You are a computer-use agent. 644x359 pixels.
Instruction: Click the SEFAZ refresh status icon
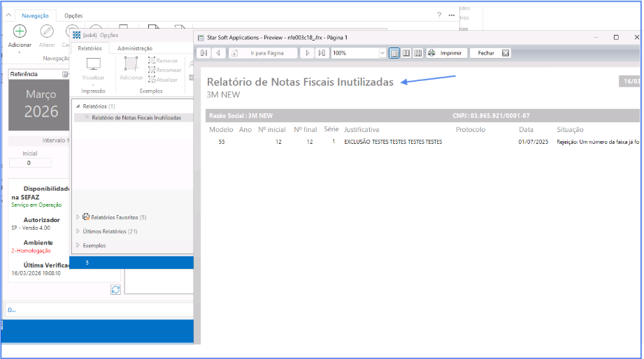(x=115, y=289)
